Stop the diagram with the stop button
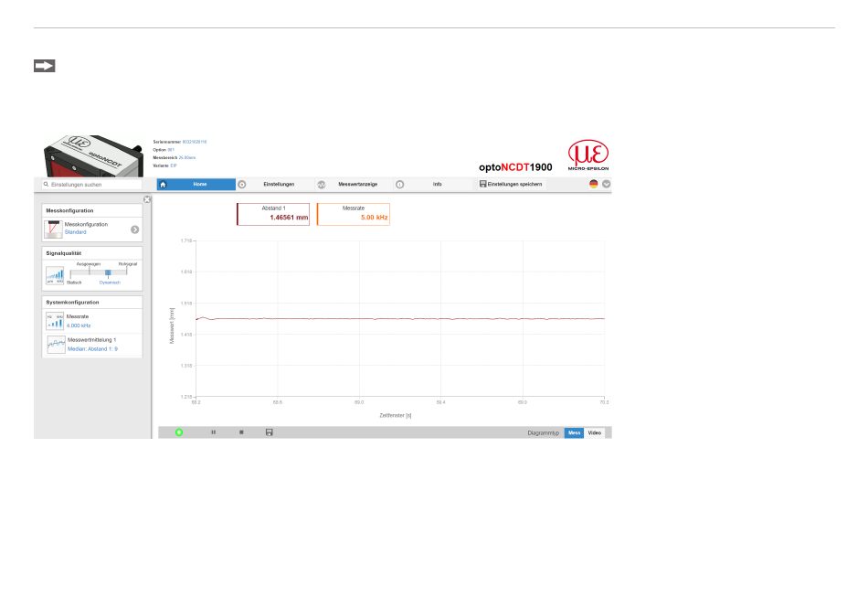 (241, 432)
